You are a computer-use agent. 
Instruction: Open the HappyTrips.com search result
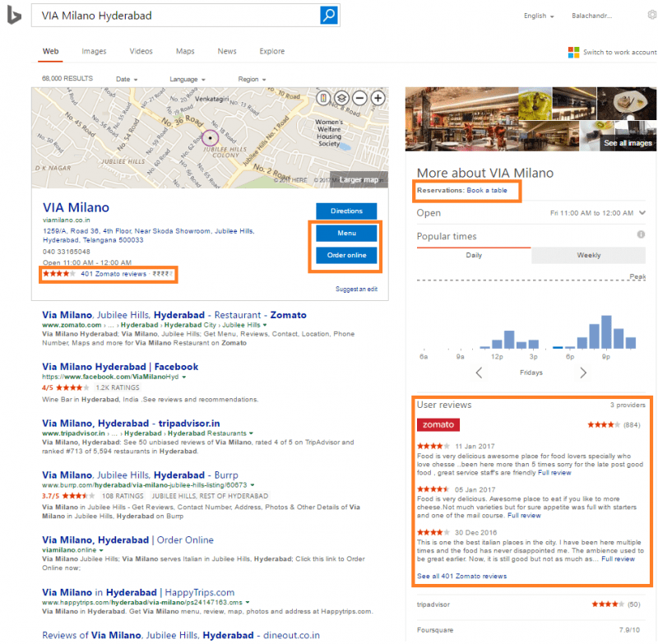click(138, 592)
